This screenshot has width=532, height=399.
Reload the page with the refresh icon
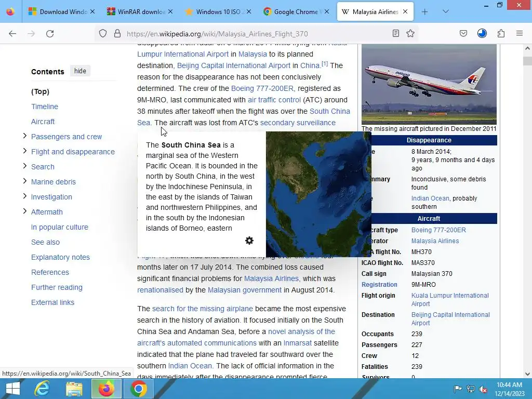(x=50, y=34)
